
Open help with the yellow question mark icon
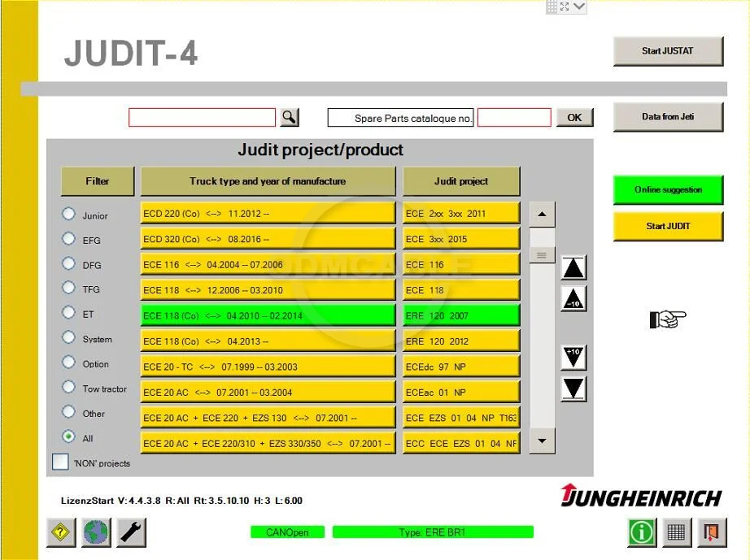coord(61,532)
